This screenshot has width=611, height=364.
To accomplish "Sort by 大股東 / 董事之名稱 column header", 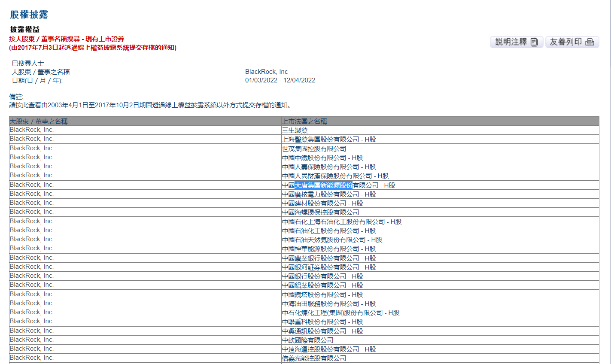I will point(39,121).
